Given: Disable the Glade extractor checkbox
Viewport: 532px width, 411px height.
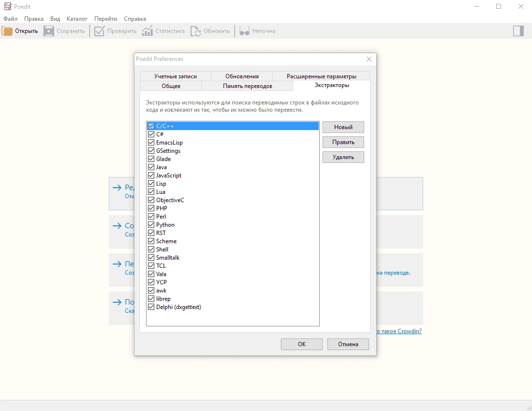Looking at the screenshot, I should 151,159.
